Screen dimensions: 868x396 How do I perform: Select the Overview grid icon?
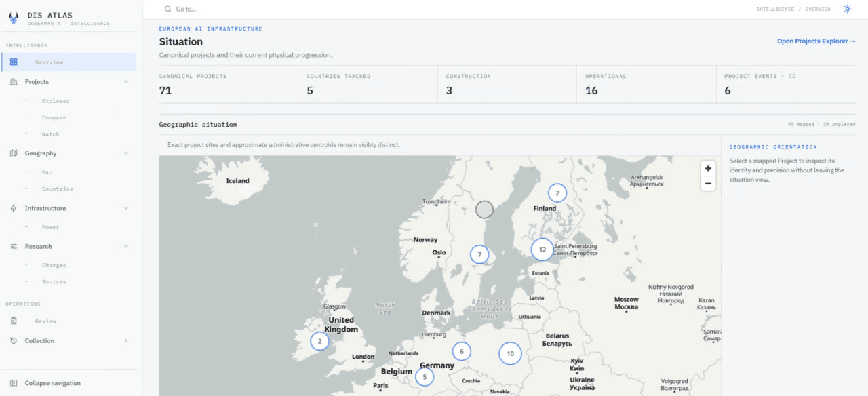tap(14, 62)
